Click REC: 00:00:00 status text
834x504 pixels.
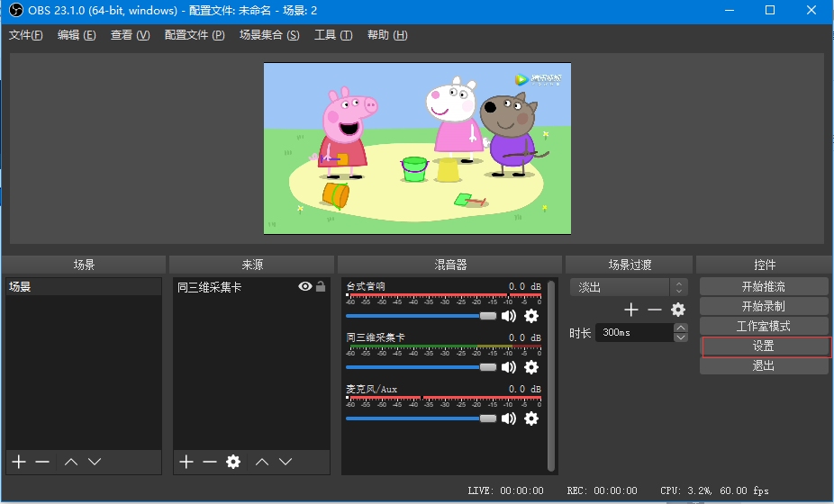coord(603,490)
